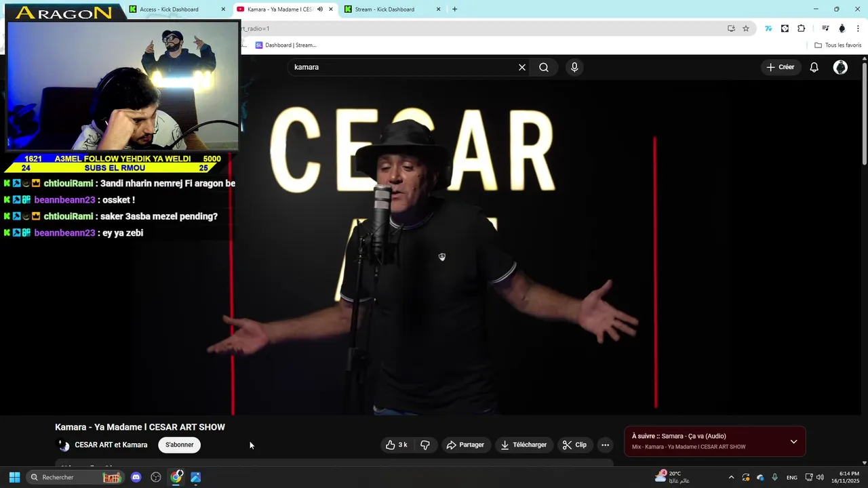Like the video with thumbs up
Viewport: 868px width, 488px height.
click(397, 445)
